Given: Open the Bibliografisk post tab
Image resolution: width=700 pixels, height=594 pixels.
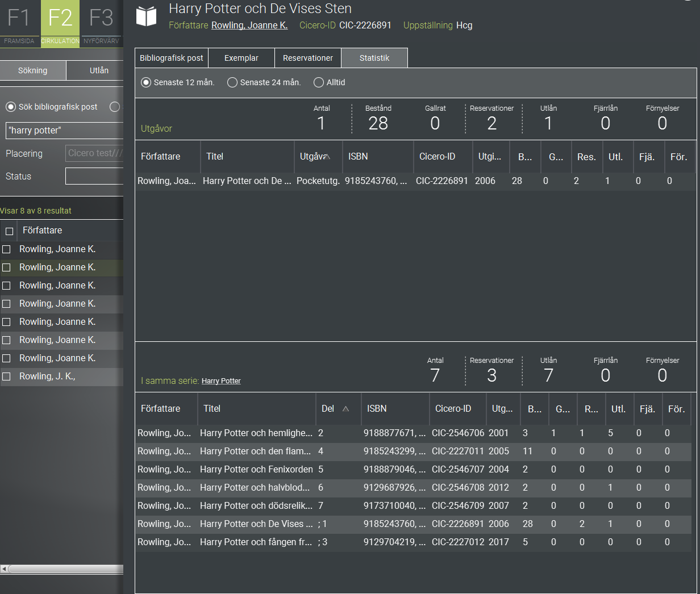Looking at the screenshot, I should point(172,58).
